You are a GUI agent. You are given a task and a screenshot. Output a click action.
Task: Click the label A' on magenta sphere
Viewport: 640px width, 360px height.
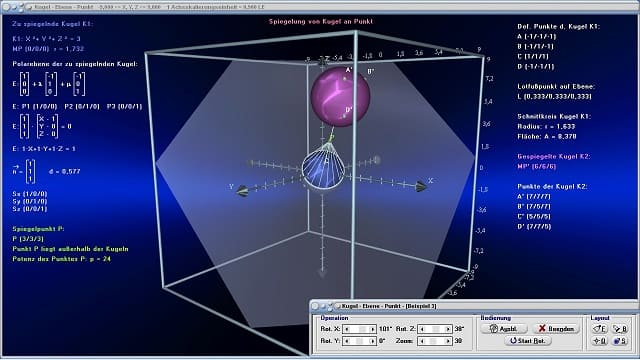(349, 70)
